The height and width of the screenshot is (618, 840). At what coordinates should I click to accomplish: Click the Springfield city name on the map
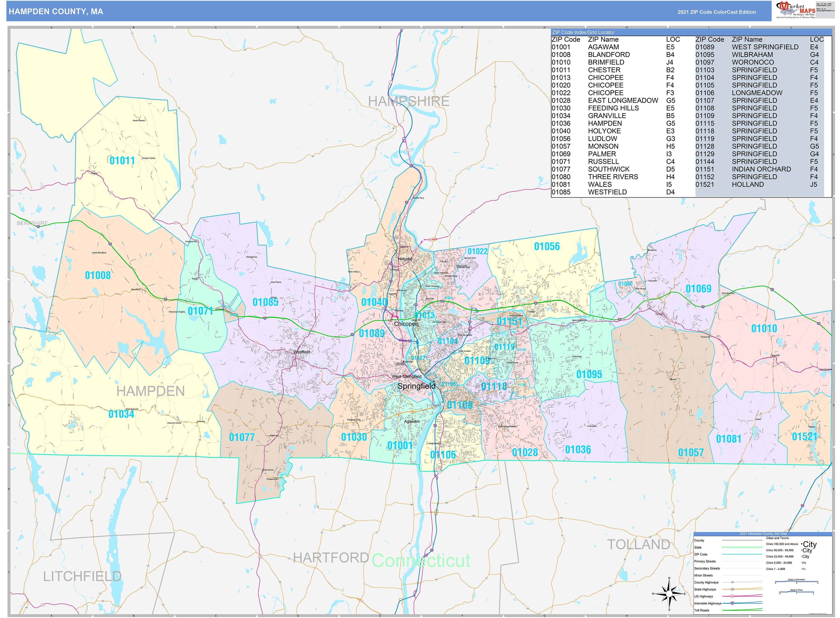[x=417, y=386]
